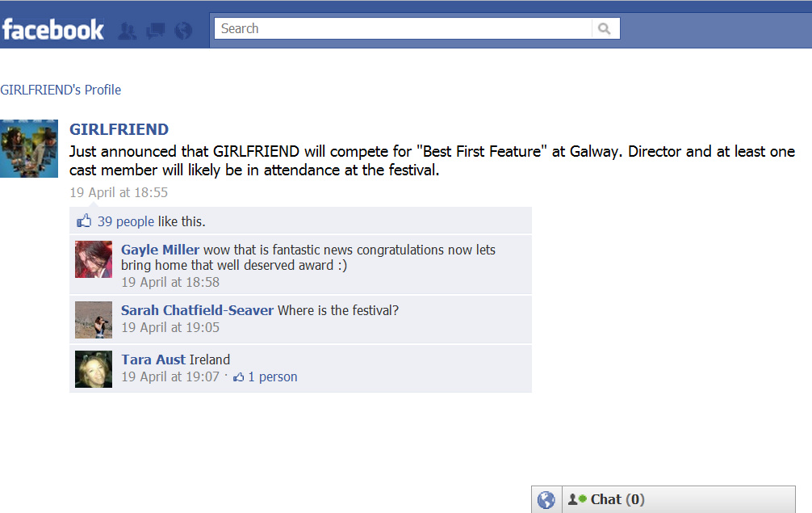Click the like thumb on Tara Aust's comment
The width and height of the screenshot is (812, 513).
pos(238,377)
